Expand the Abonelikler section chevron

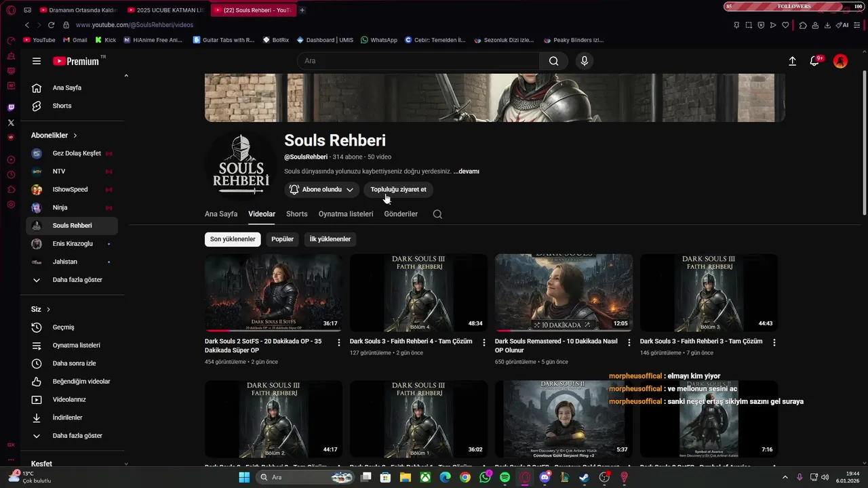(75, 136)
